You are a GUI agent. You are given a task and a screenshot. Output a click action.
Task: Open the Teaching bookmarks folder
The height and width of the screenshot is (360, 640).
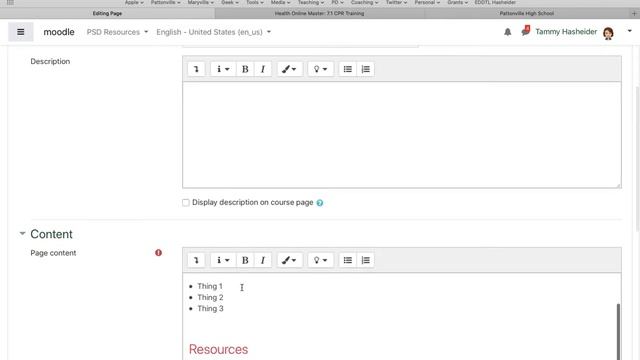point(311,2)
